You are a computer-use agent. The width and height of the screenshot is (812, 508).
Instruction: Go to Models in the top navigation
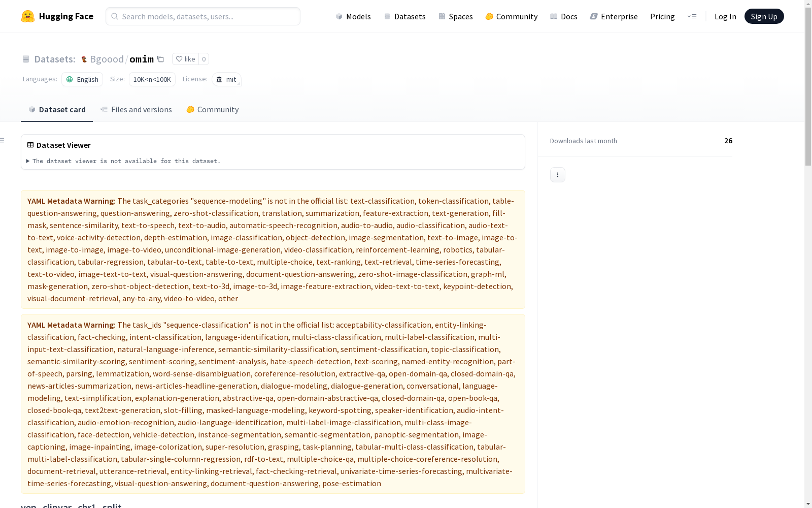tap(353, 16)
